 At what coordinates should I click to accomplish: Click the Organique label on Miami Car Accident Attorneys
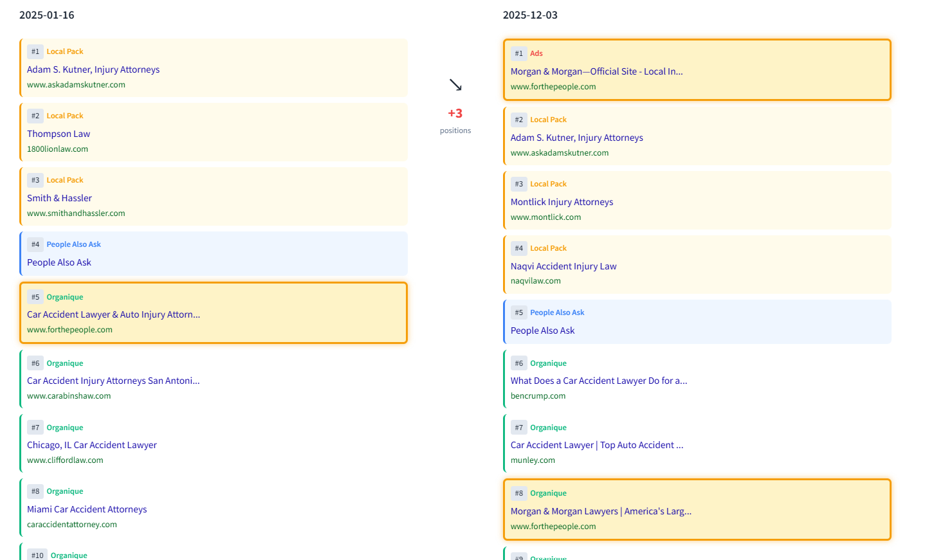coord(65,491)
